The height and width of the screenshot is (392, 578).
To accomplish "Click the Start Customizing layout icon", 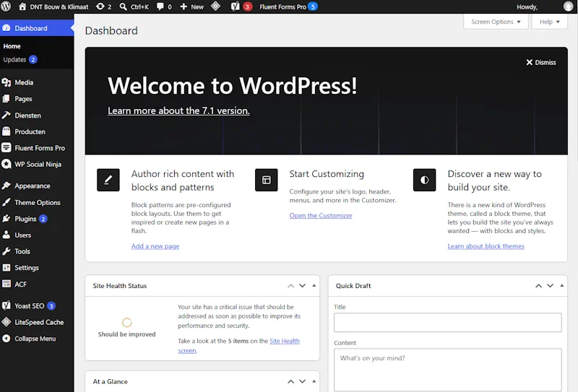I will click(266, 180).
